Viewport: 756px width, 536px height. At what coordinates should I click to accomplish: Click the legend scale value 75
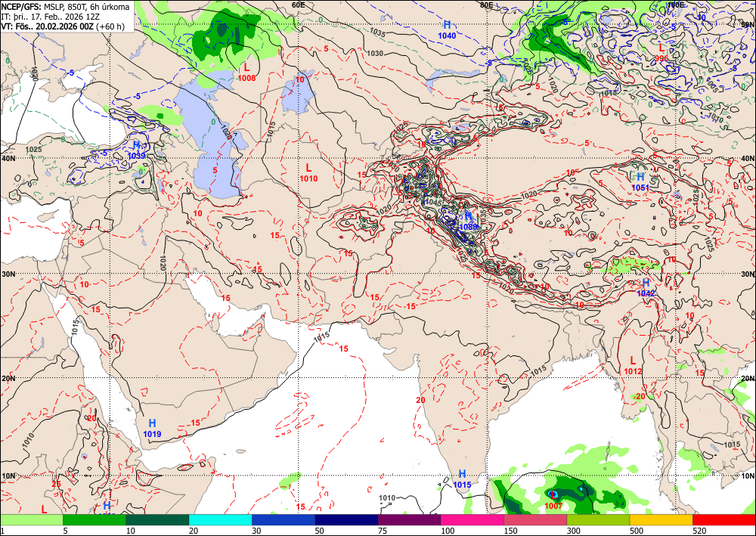coord(384,531)
